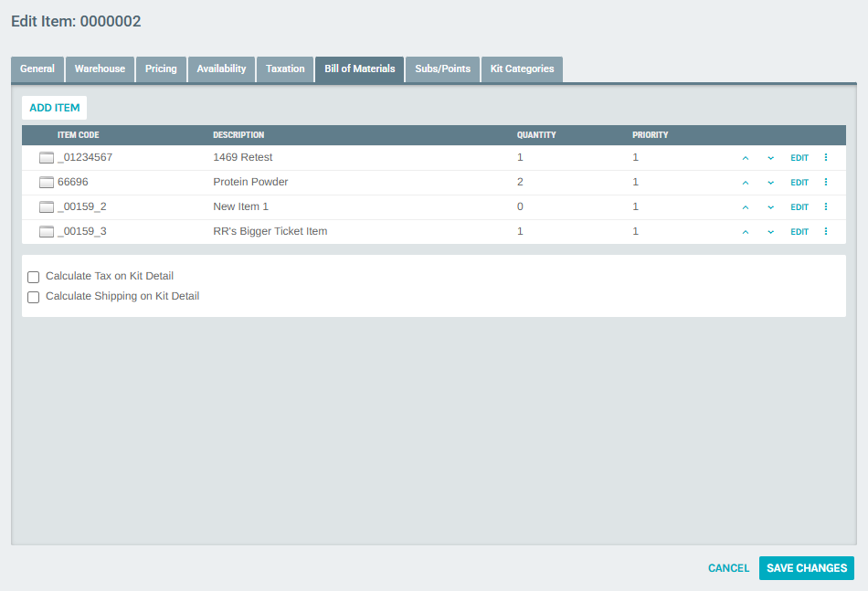Select the checkbox for item 66696
Viewport: 868px width, 591px height.
click(x=46, y=182)
